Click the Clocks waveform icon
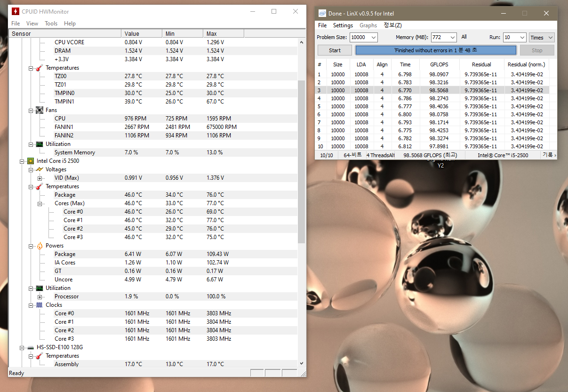568x392 pixels. pyautogui.click(x=40, y=305)
